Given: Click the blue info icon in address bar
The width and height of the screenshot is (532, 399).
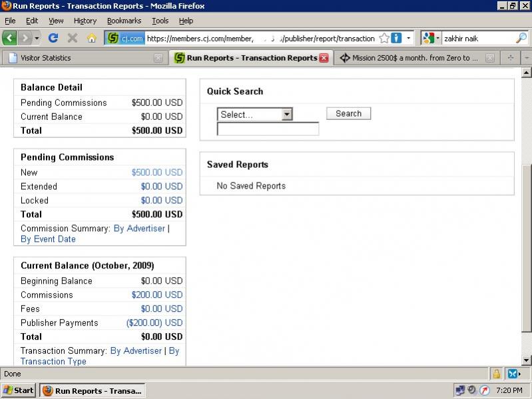Looking at the screenshot, I should (396, 38).
